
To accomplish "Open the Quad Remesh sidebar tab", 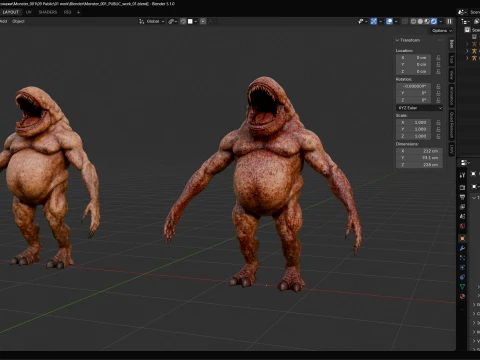I will pyautogui.click(x=452, y=125).
